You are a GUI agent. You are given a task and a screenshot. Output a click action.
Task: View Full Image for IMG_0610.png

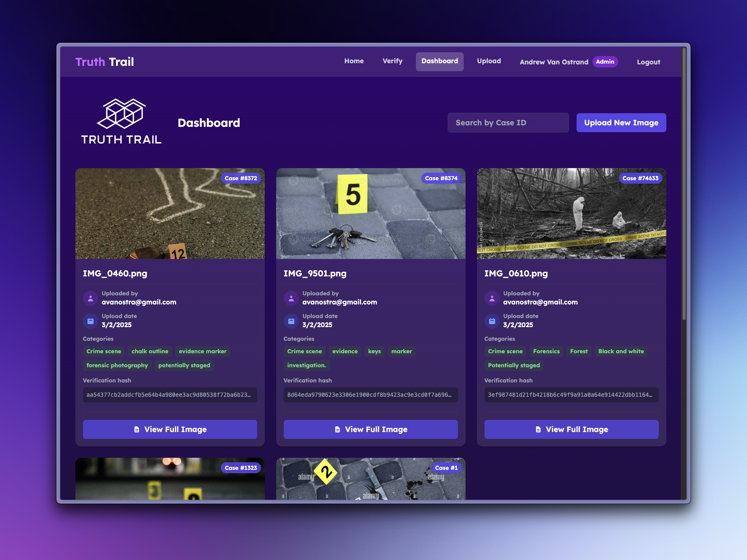571,429
